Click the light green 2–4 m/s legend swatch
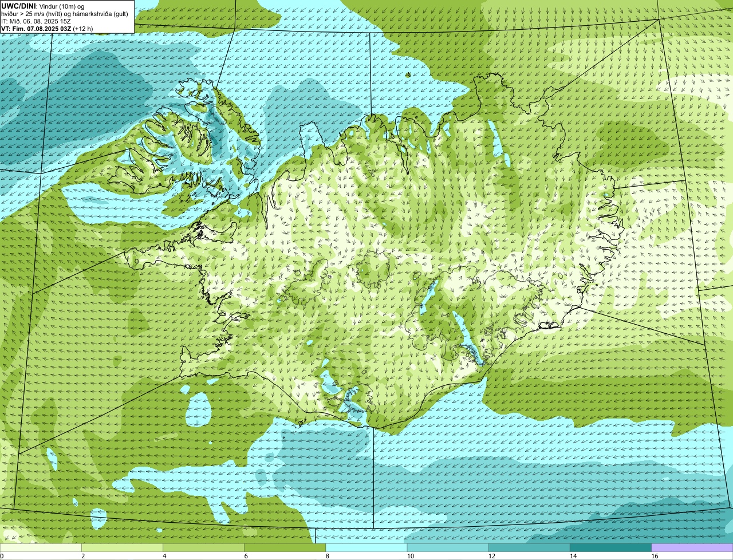733x560 pixels. pyautogui.click(x=123, y=547)
